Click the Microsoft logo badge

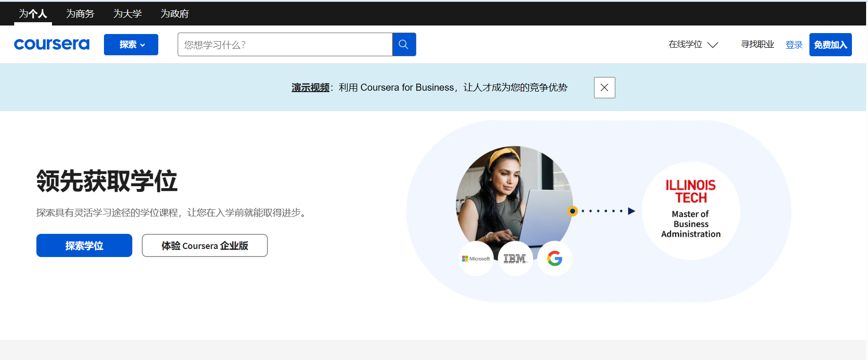point(476,258)
